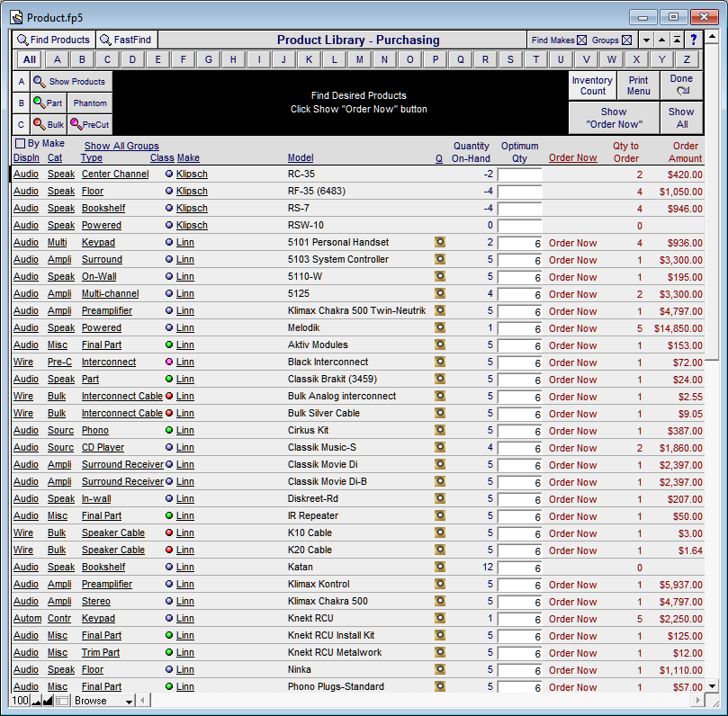Click the Show Products magnifier button
The image size is (728, 716).
[71, 82]
